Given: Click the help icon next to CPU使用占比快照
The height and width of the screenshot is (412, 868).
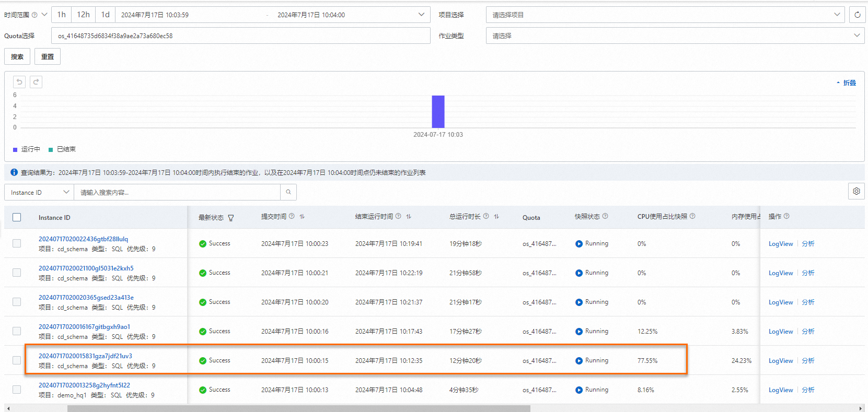Looking at the screenshot, I should [x=692, y=216].
